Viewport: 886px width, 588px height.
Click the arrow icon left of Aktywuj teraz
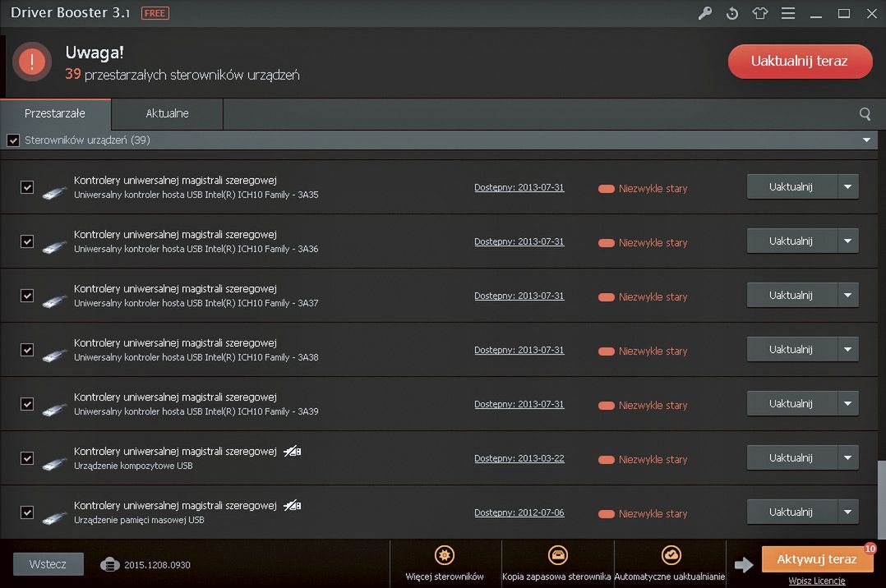(744, 564)
